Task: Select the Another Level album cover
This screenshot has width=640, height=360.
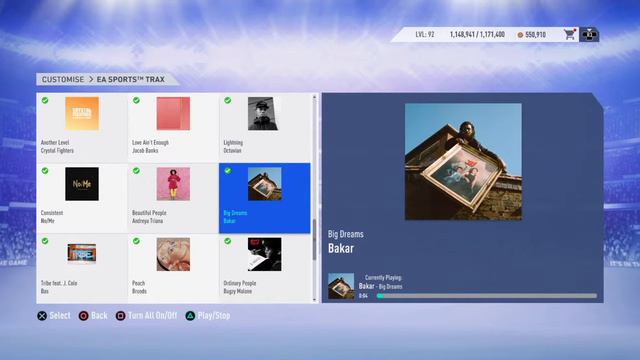Action: (x=82, y=113)
